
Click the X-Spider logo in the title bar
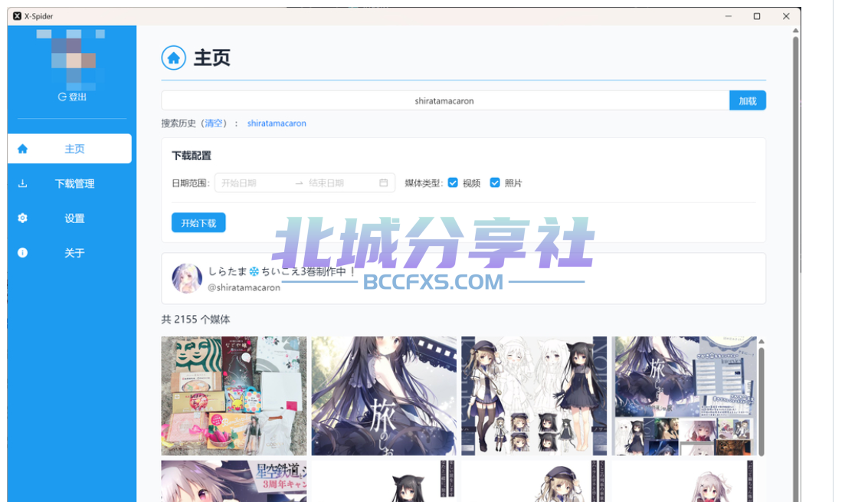(x=17, y=16)
